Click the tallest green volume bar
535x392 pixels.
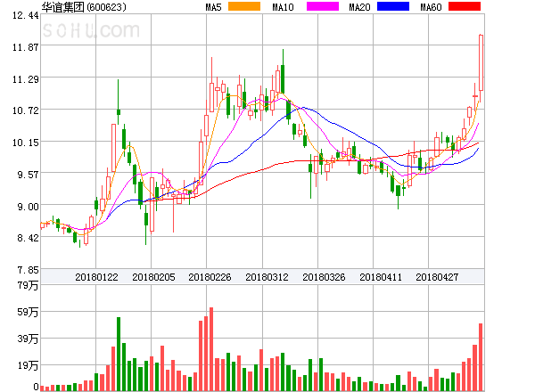[119, 354]
